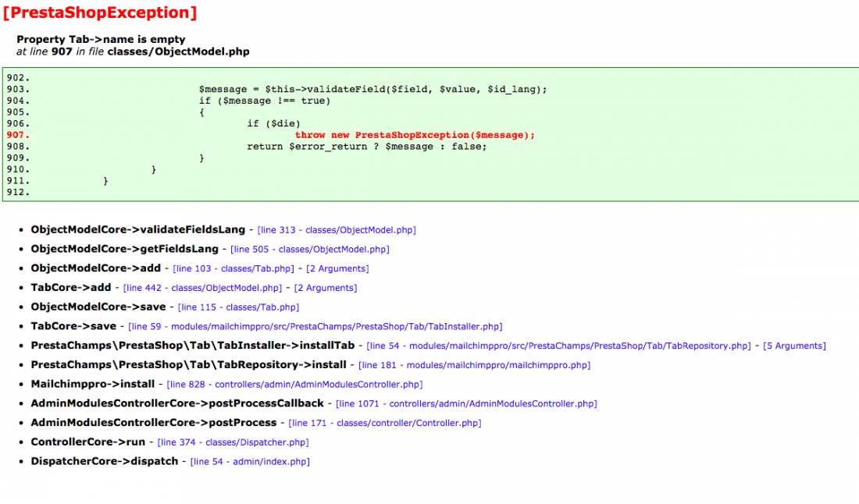Open postProcessCallback line 1071 link
859x504 pixels.
[466, 404]
